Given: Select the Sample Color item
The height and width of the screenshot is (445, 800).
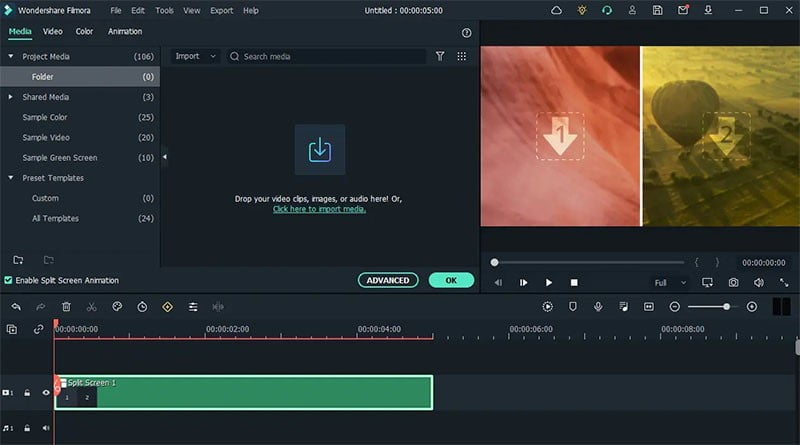Looking at the screenshot, I should pyautogui.click(x=80, y=117).
